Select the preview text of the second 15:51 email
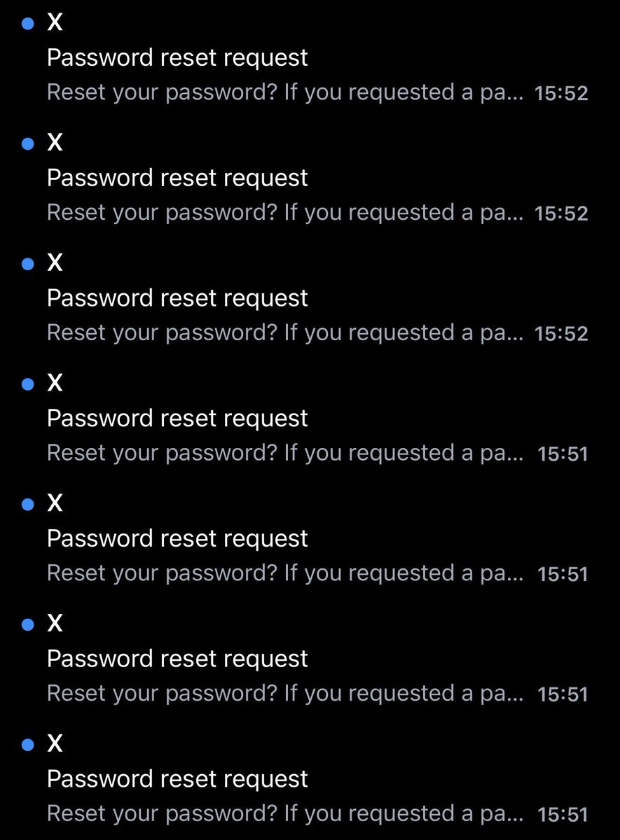 click(285, 574)
